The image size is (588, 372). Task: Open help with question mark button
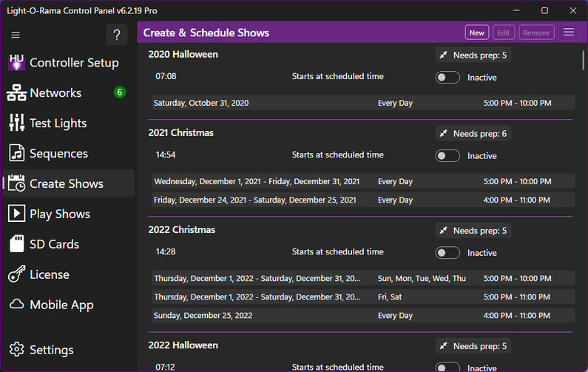(x=117, y=35)
